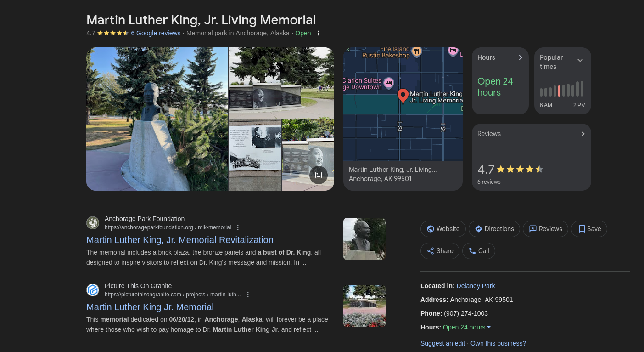Click Clarion Suites hotel icon on map
Viewport: 644px width, 352px height.
click(x=389, y=83)
